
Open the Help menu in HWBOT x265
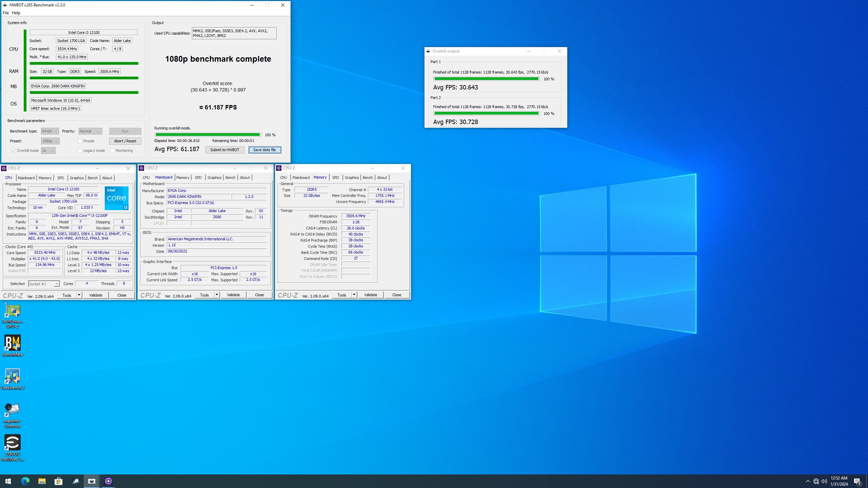tap(16, 13)
